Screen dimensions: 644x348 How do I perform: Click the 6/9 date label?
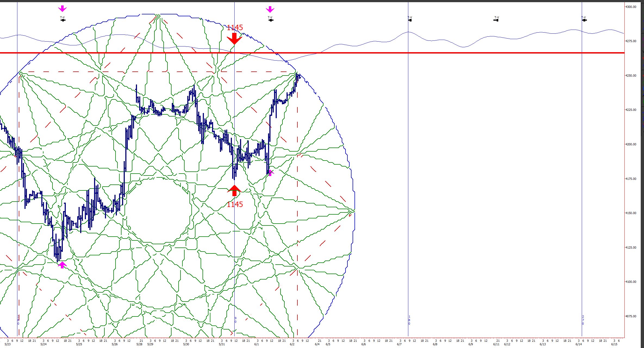[x=471, y=344]
